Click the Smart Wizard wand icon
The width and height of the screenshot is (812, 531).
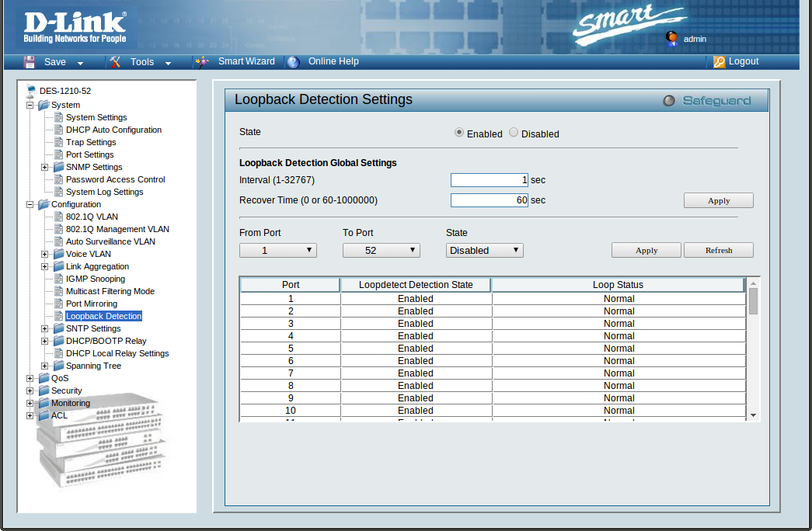coord(202,62)
